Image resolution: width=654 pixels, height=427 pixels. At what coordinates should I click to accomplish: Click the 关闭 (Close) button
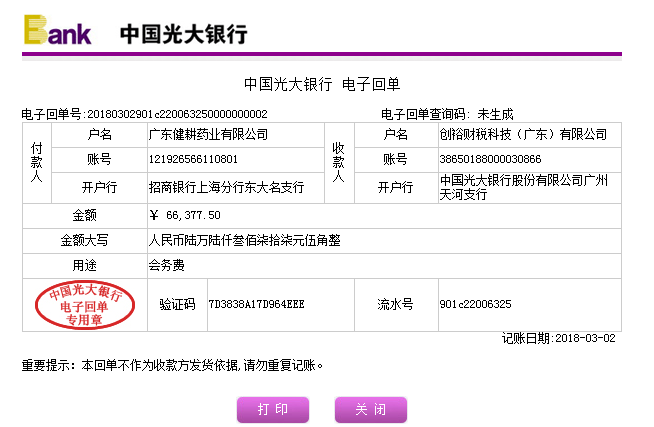click(x=371, y=409)
